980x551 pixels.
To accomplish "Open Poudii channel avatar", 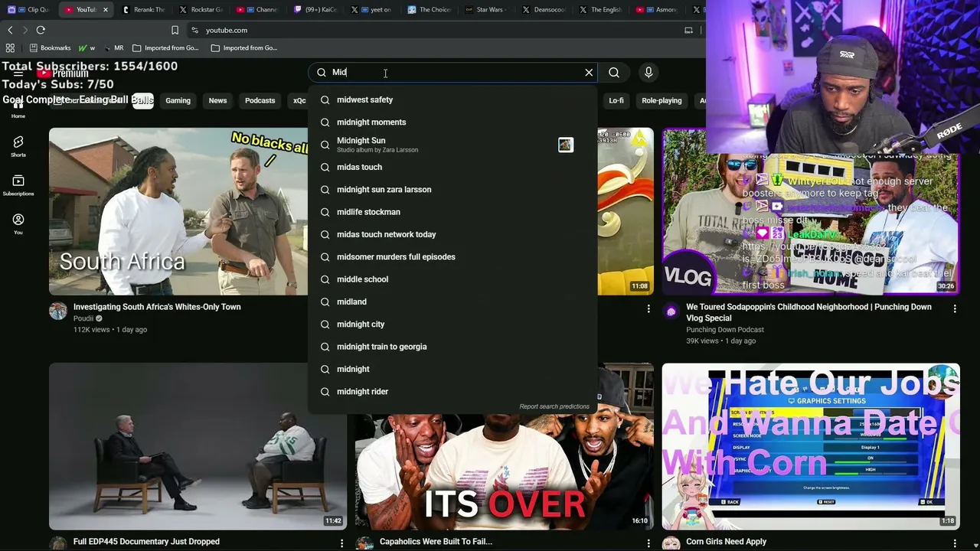I will (x=58, y=310).
